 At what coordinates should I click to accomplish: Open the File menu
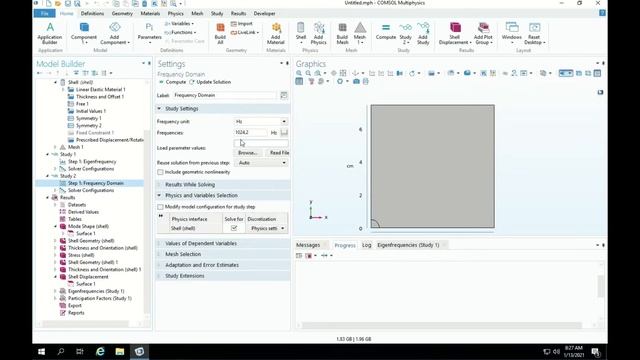(x=44, y=13)
